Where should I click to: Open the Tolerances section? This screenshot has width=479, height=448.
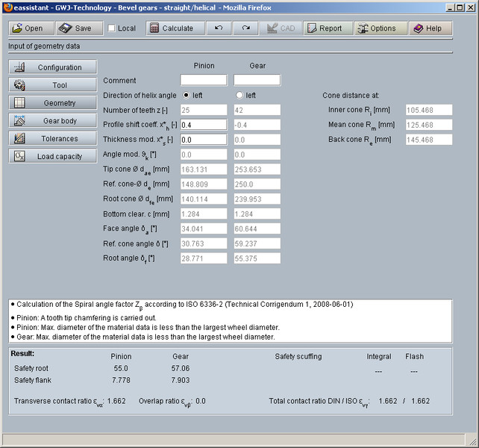pyautogui.click(x=53, y=138)
